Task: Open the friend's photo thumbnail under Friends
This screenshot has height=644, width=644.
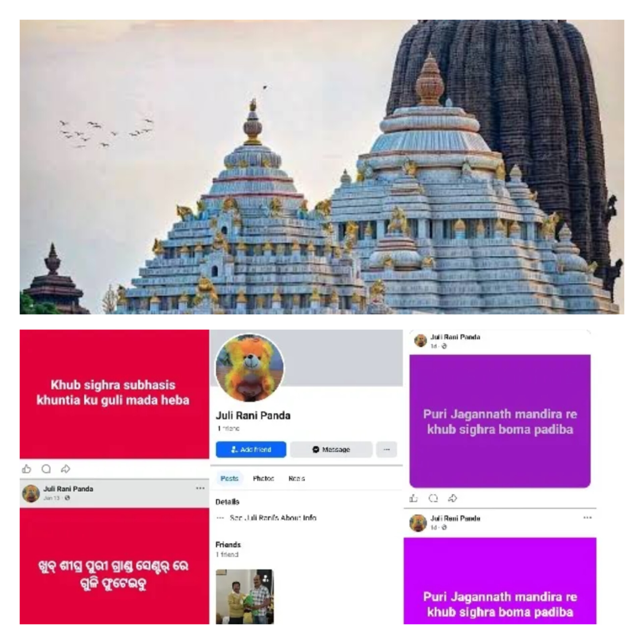Action: pyautogui.click(x=245, y=596)
